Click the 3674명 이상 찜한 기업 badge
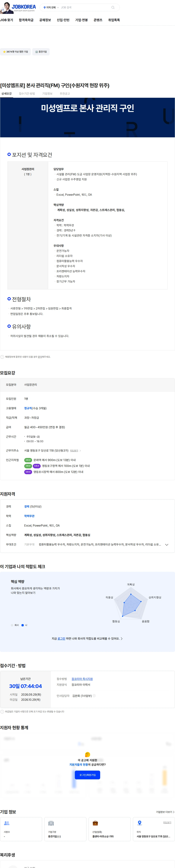This screenshot has width=175, height=868. tap(15, 52)
